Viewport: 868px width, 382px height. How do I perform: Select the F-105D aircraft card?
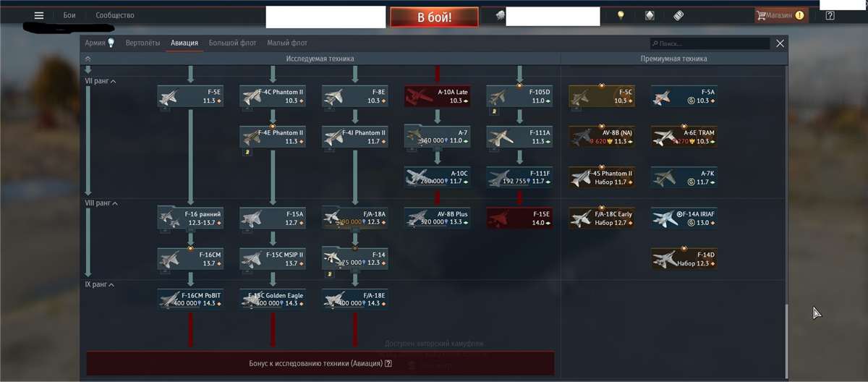519,96
